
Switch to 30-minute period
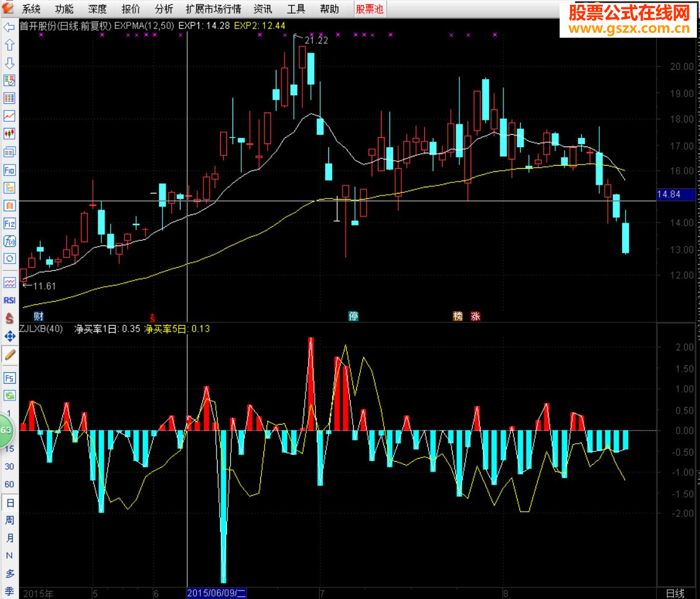tap(9, 467)
